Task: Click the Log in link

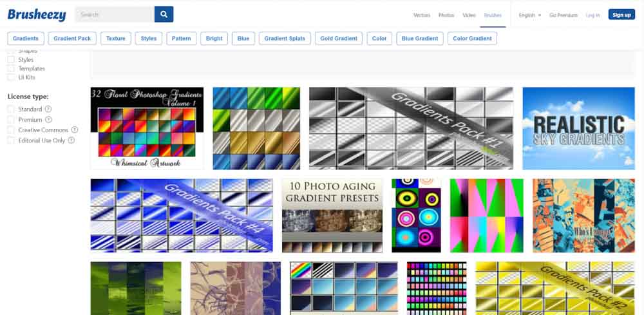Action: click(x=592, y=15)
